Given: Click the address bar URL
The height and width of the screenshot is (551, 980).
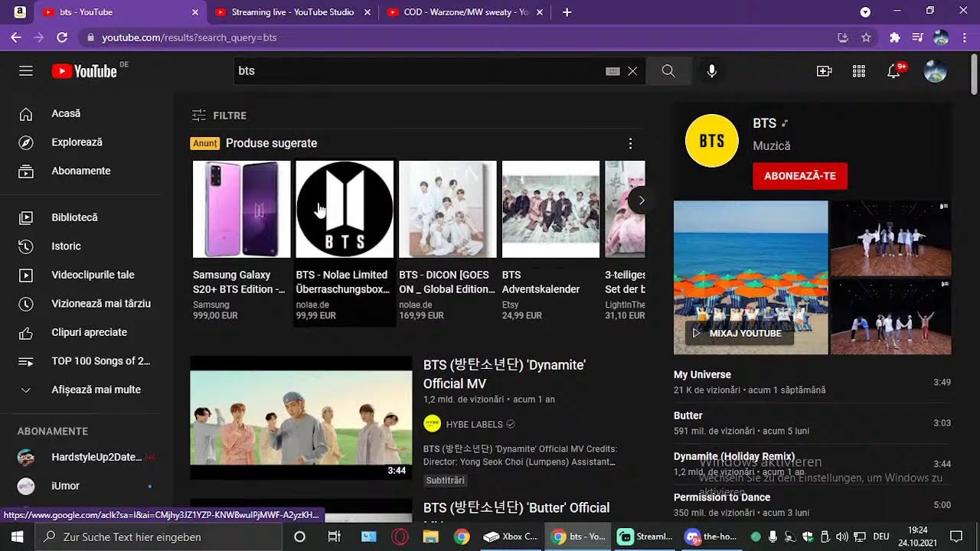Looking at the screenshot, I should point(189,37).
